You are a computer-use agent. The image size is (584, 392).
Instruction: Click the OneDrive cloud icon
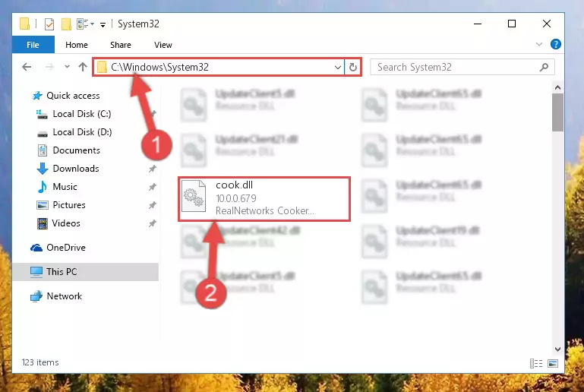[x=36, y=248]
